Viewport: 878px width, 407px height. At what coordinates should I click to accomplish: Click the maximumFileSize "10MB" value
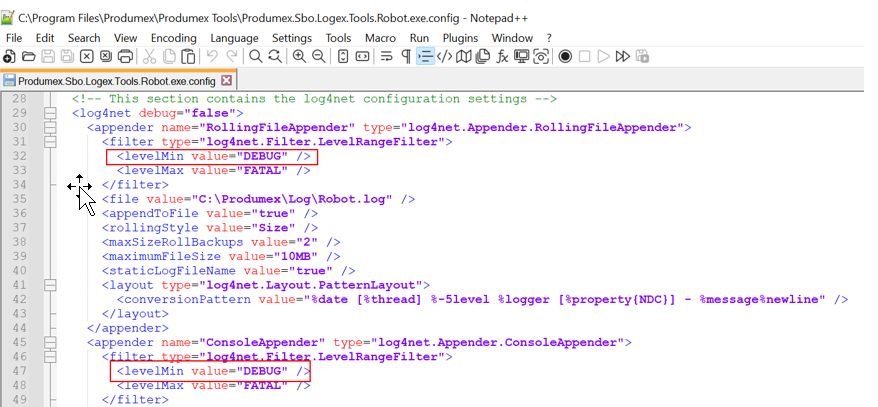[x=296, y=256]
